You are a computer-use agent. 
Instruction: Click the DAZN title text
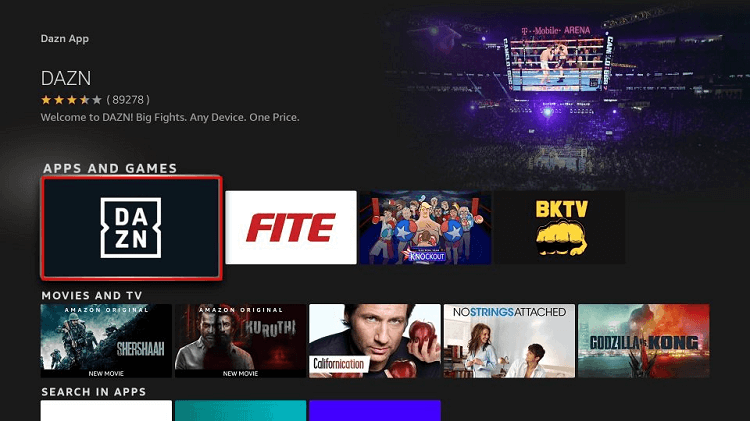(66, 78)
